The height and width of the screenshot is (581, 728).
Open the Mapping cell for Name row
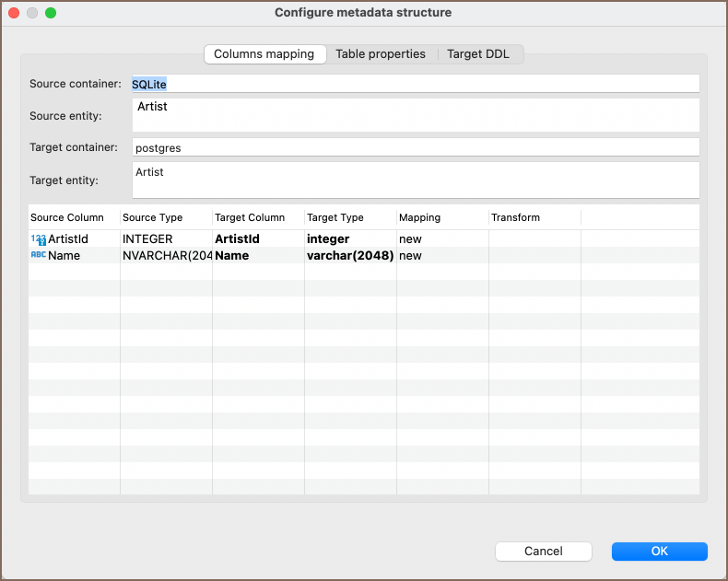[x=441, y=255]
